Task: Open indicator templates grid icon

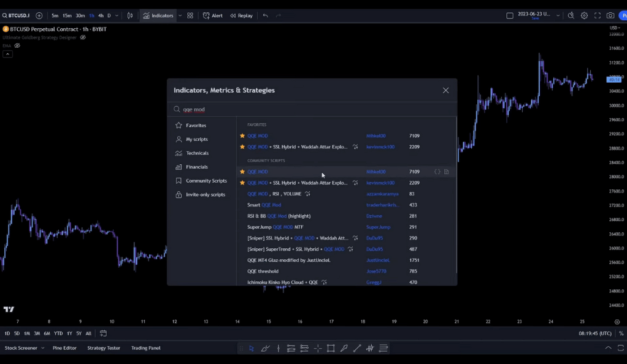Action: click(x=190, y=15)
